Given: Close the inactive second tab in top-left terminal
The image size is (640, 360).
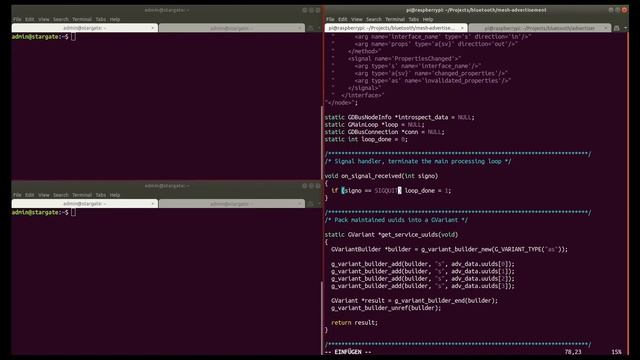Looking at the screenshot, I should pos(299,28).
